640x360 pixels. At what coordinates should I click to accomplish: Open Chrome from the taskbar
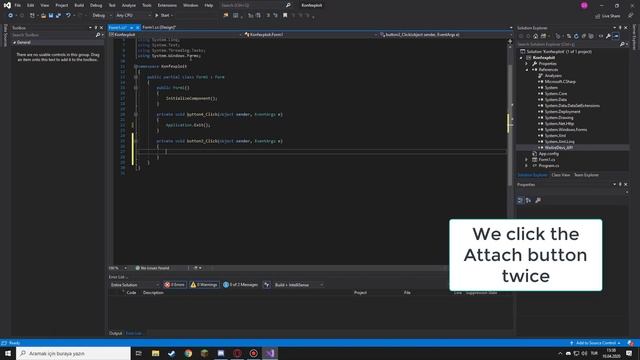[188, 353]
